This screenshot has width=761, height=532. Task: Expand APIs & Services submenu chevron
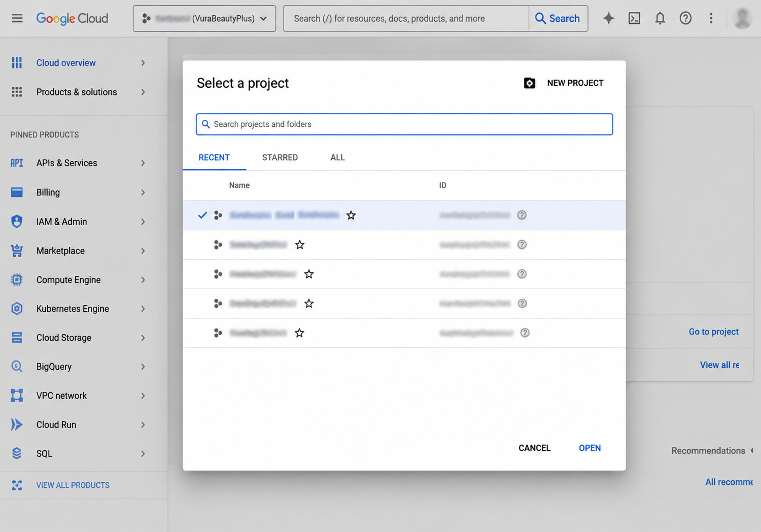143,163
